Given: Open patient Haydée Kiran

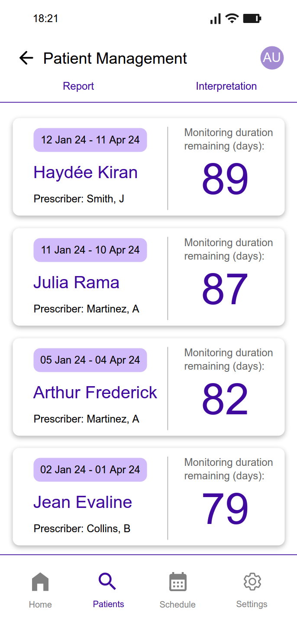Looking at the screenshot, I should (85, 172).
